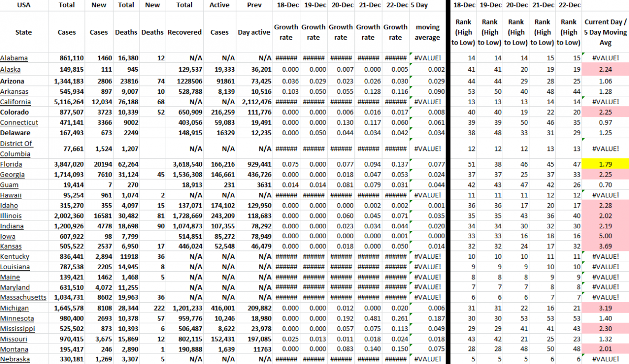This screenshot has width=629, height=364.
Task: Follow the Mississippi state link
Action: tap(17, 328)
